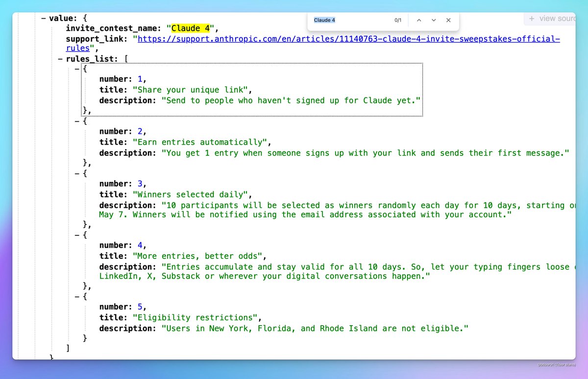The width and height of the screenshot is (588, 379).
Task: Collapse the "value" object node
Action: [43, 18]
